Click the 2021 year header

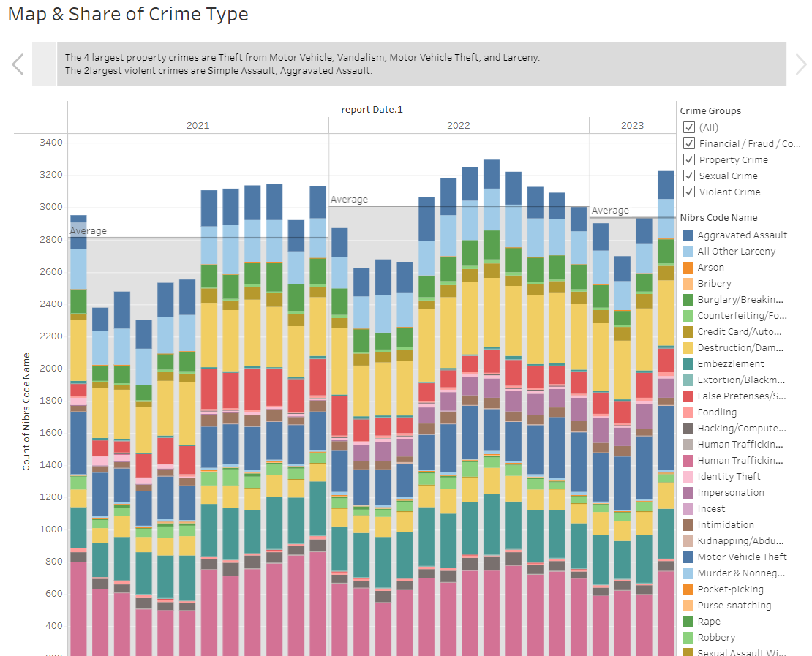[198, 125]
